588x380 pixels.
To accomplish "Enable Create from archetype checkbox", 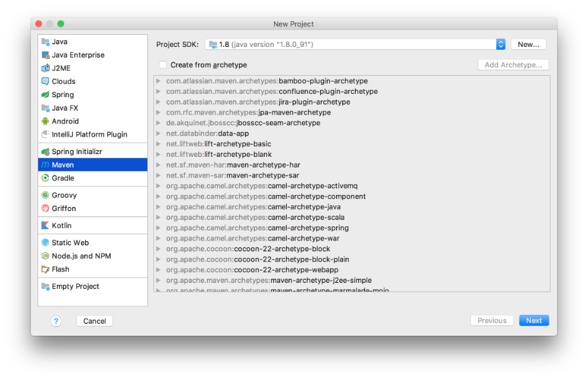I will [163, 65].
